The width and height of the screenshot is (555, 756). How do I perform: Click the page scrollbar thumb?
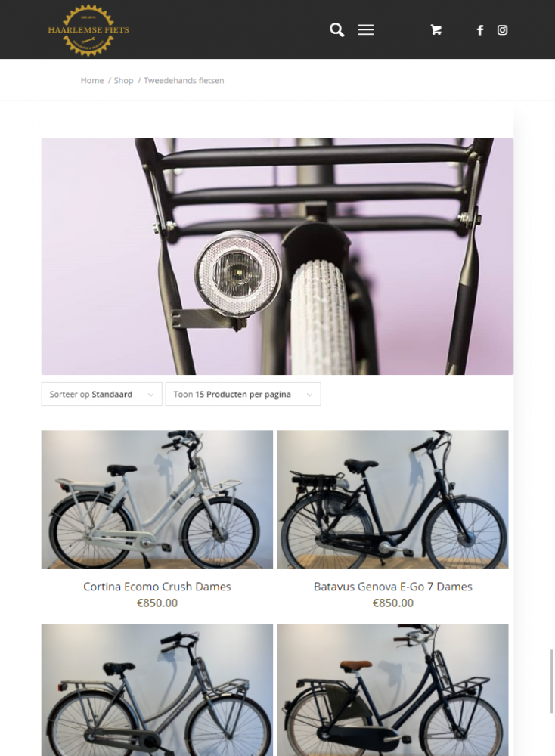[552, 681]
